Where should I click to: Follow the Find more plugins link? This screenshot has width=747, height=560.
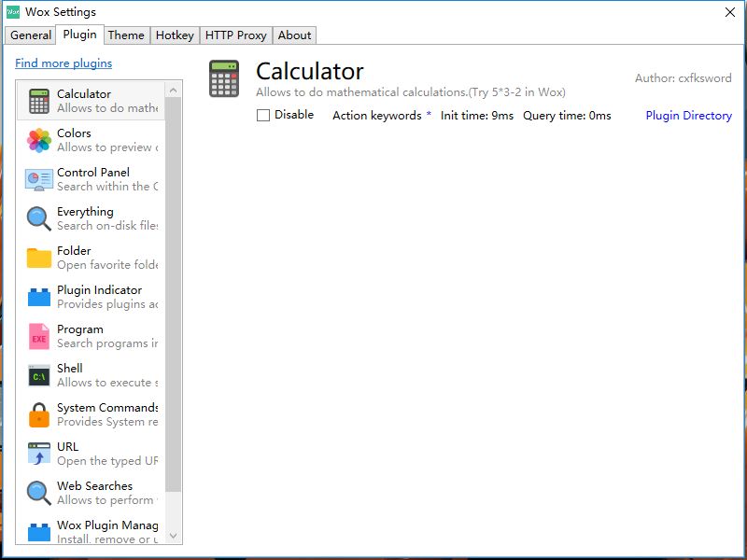click(63, 63)
